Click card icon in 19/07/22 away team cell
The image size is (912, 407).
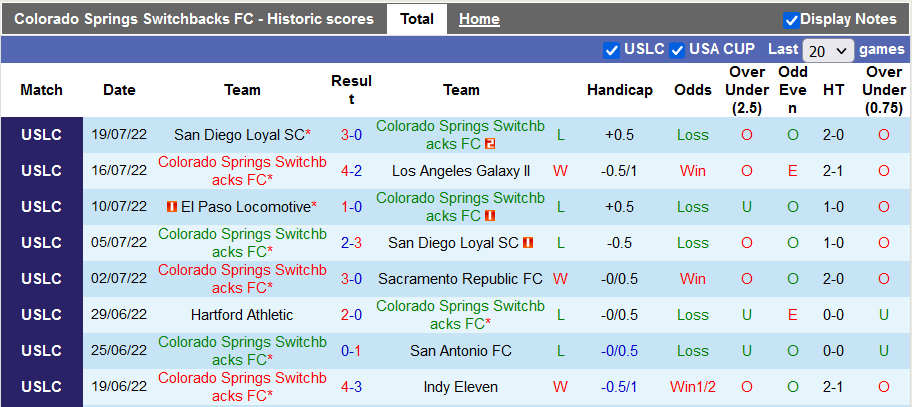[491, 144]
